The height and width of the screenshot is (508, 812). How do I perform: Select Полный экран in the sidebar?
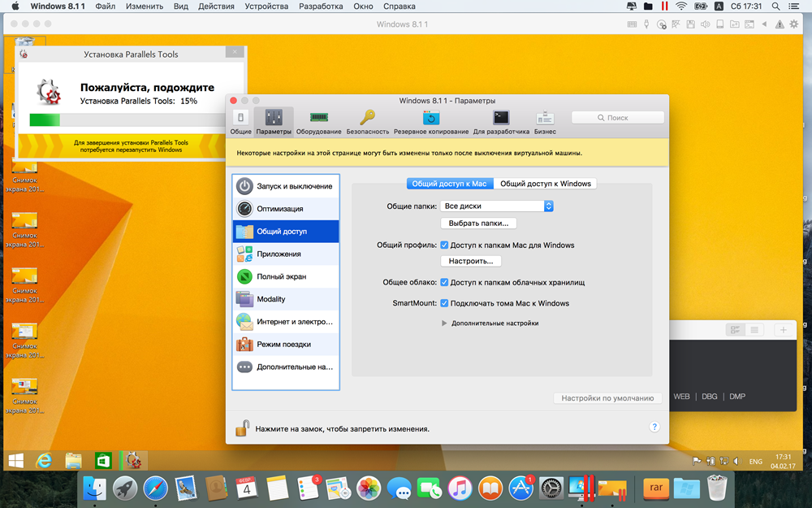(286, 276)
